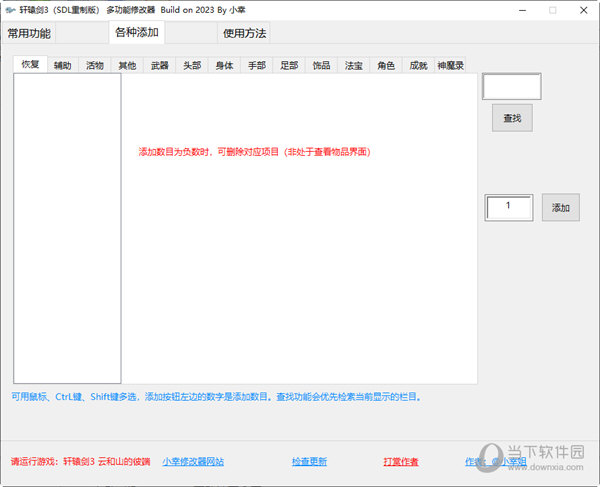This screenshot has width=600, height=487.
Task: Switch to the 各种添加 tab
Action: (137, 33)
